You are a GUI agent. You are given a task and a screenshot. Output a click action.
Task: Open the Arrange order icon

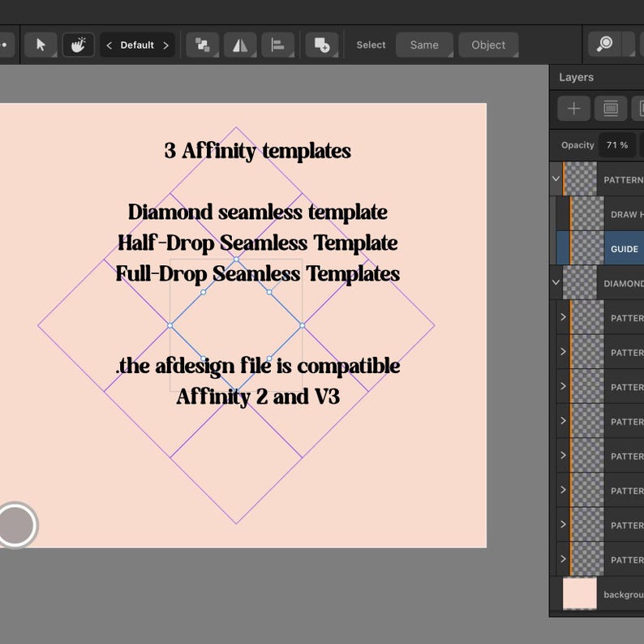point(202,45)
